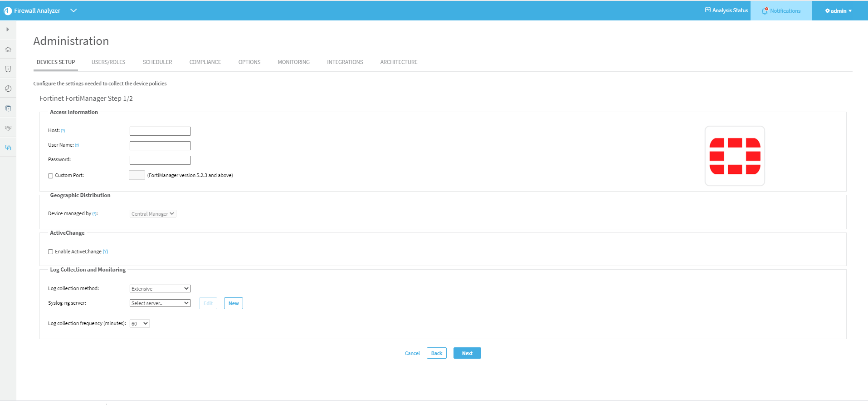Open the log collection frequency dropdown
The width and height of the screenshot is (868, 405).
[140, 324]
